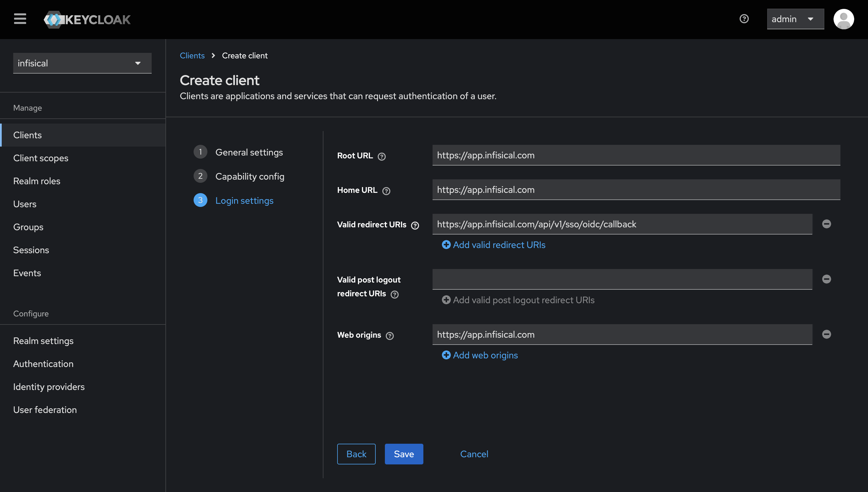
Task: Show help for Home URL
Action: (x=386, y=191)
